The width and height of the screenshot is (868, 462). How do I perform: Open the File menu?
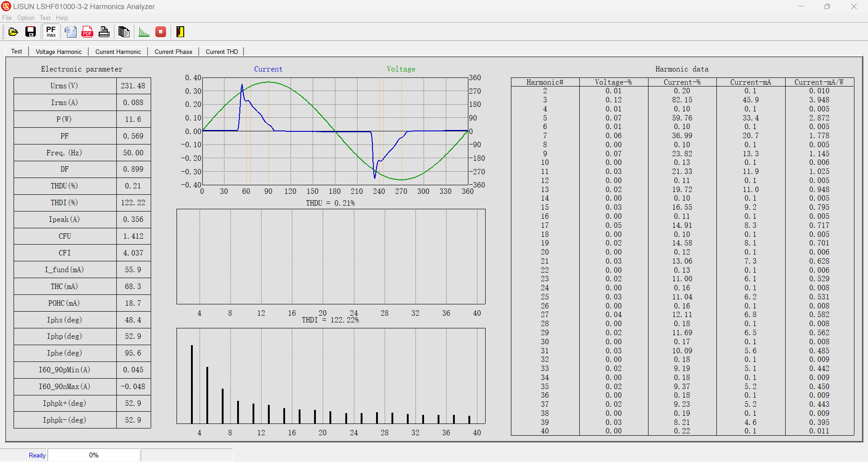pos(7,18)
